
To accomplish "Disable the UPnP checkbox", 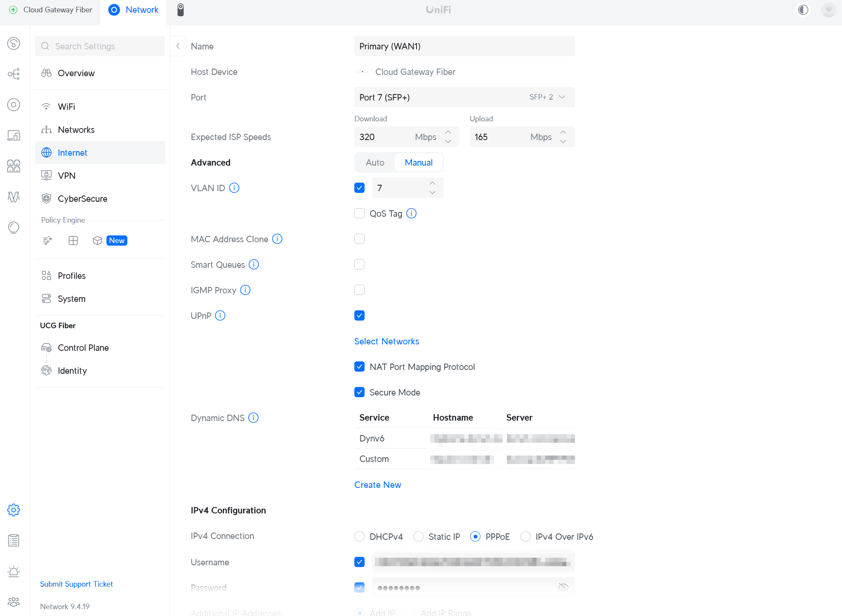I will pyautogui.click(x=359, y=315).
